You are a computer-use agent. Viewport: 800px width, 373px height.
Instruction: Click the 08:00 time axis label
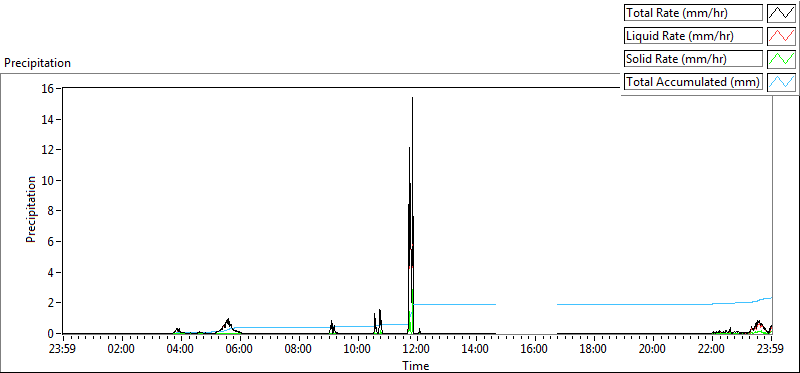[x=299, y=350]
